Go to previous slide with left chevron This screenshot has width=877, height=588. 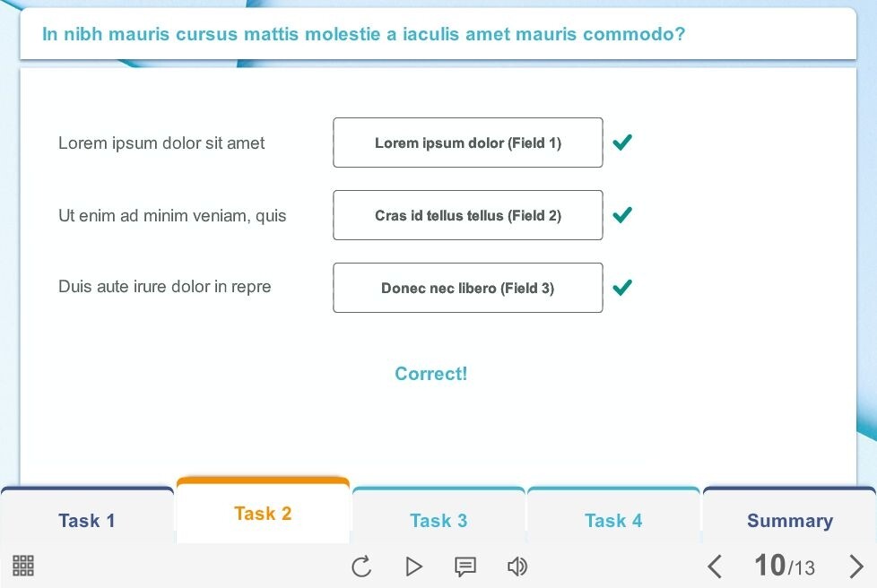[714, 566]
